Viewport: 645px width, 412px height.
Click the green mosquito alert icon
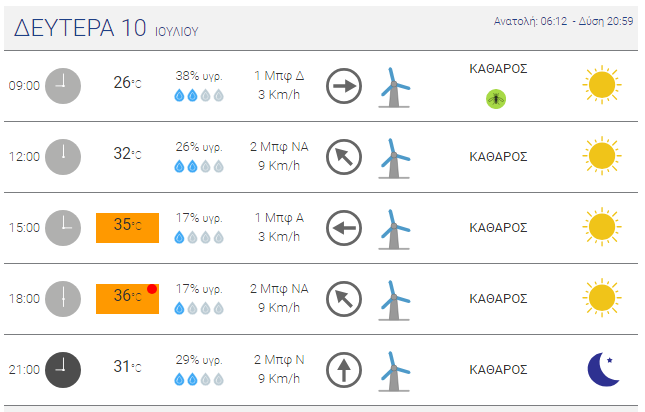coord(496,99)
